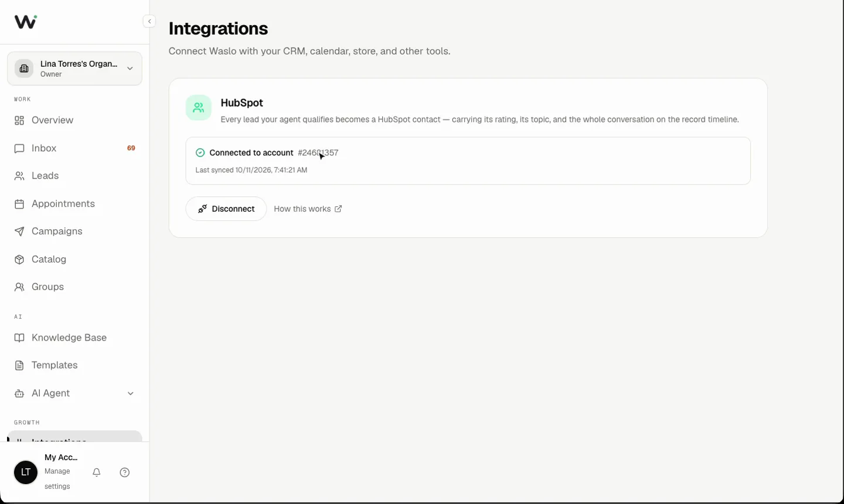This screenshot has height=504, width=844.
Task: Click the Inbox chat bubble icon
Action: coord(19,148)
